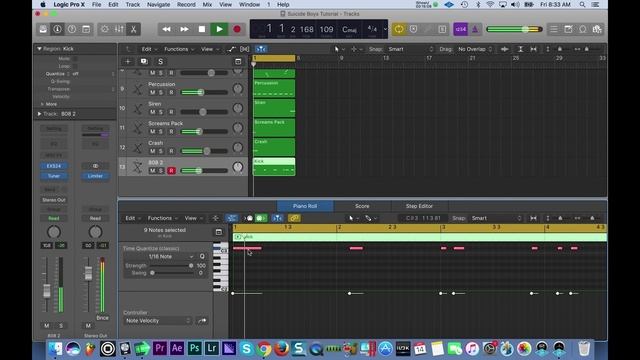Solo the Siren track
This screenshot has width=640, height=360.
click(161, 112)
